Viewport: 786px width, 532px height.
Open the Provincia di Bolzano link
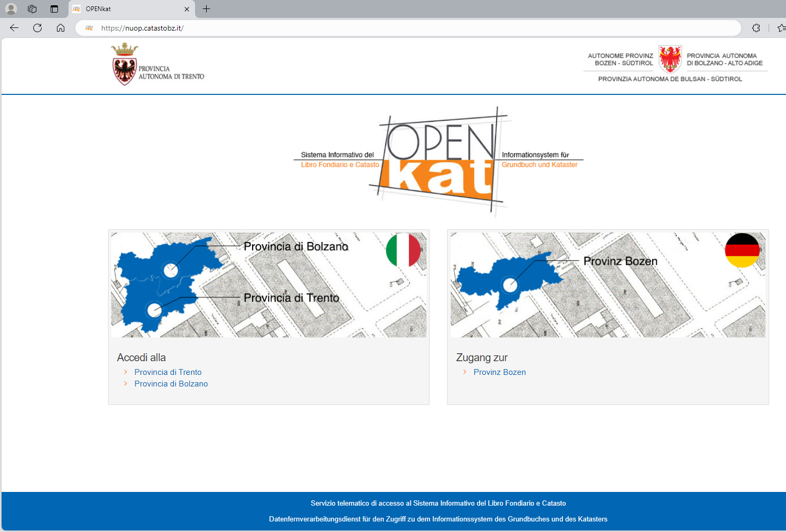coord(171,384)
